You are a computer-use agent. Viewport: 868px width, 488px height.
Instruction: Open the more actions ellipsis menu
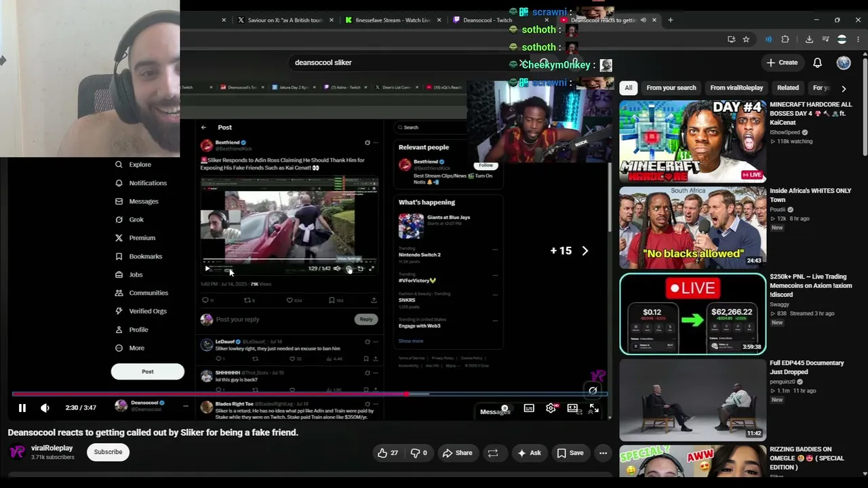point(603,453)
